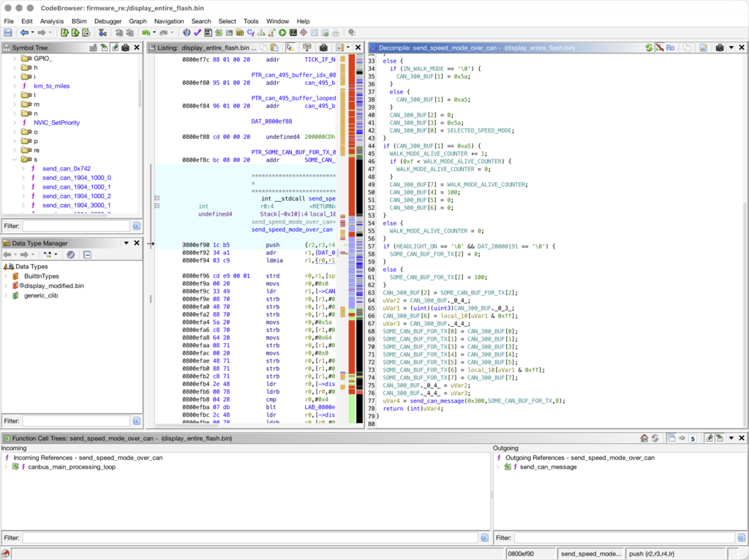The width and height of the screenshot is (749, 560).
Task: Open the Navigation menu
Action: [169, 21]
